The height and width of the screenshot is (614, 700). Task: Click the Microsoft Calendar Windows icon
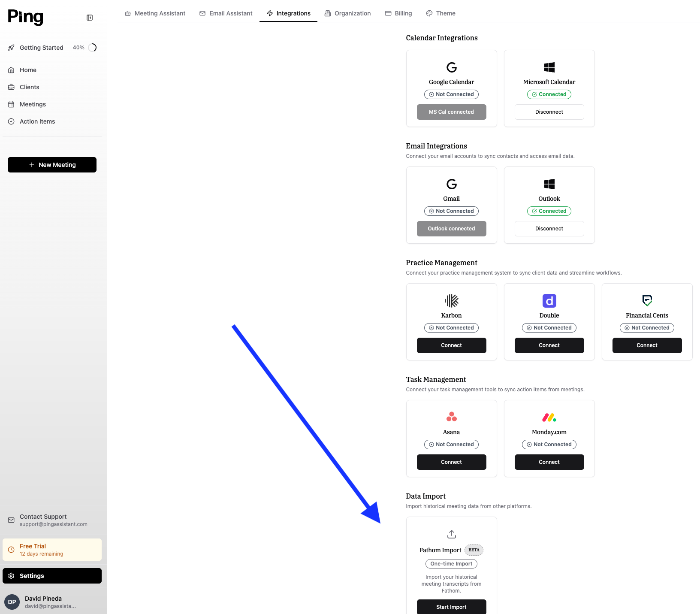[x=549, y=67]
